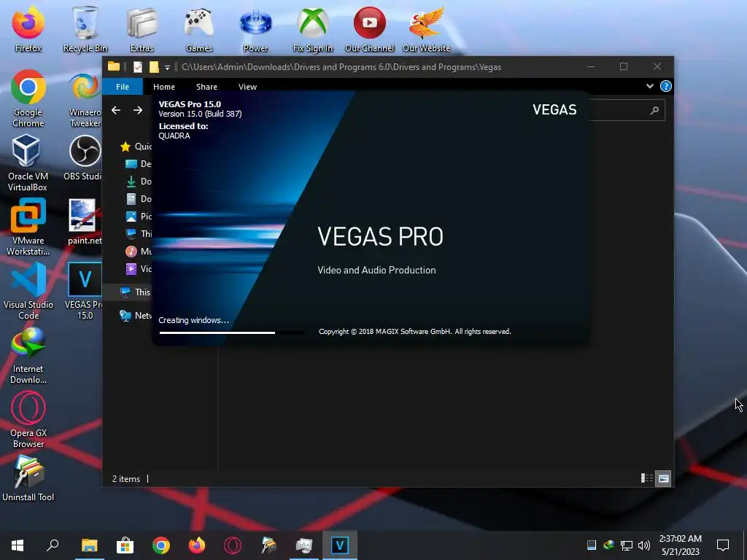Go forward in File Explorer
Viewport: 747px width, 560px height.
(x=138, y=111)
